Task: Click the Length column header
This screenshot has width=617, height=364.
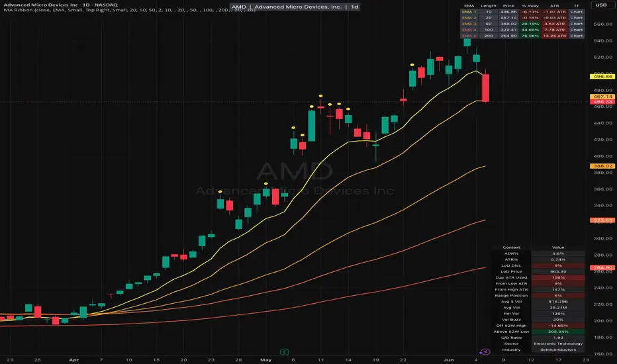Action: [x=489, y=6]
